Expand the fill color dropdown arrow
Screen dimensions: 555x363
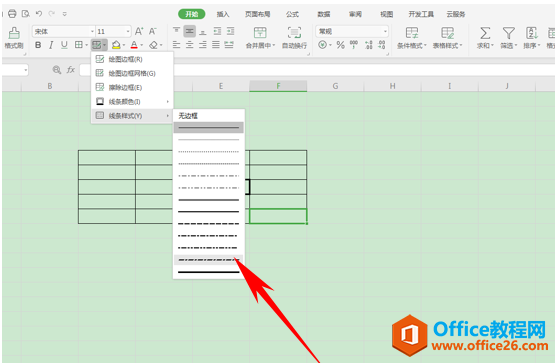pyautogui.click(x=124, y=45)
